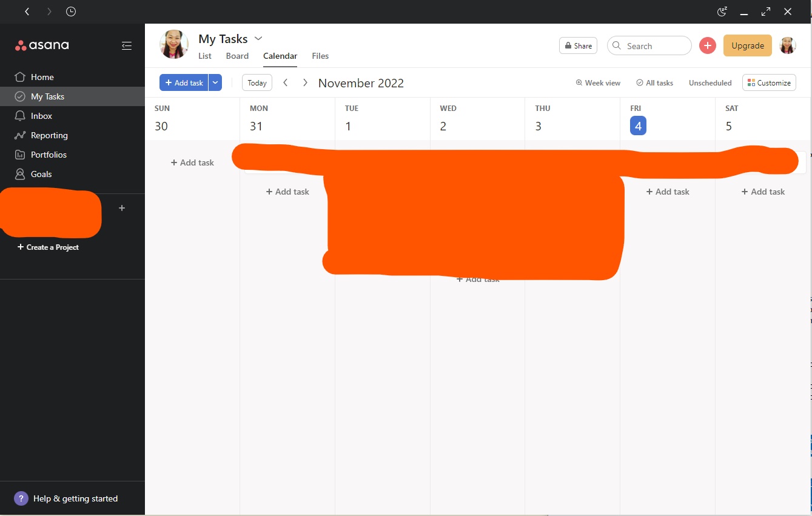Click the Share button
Viewport: 812px width, 516px height.
click(x=578, y=45)
